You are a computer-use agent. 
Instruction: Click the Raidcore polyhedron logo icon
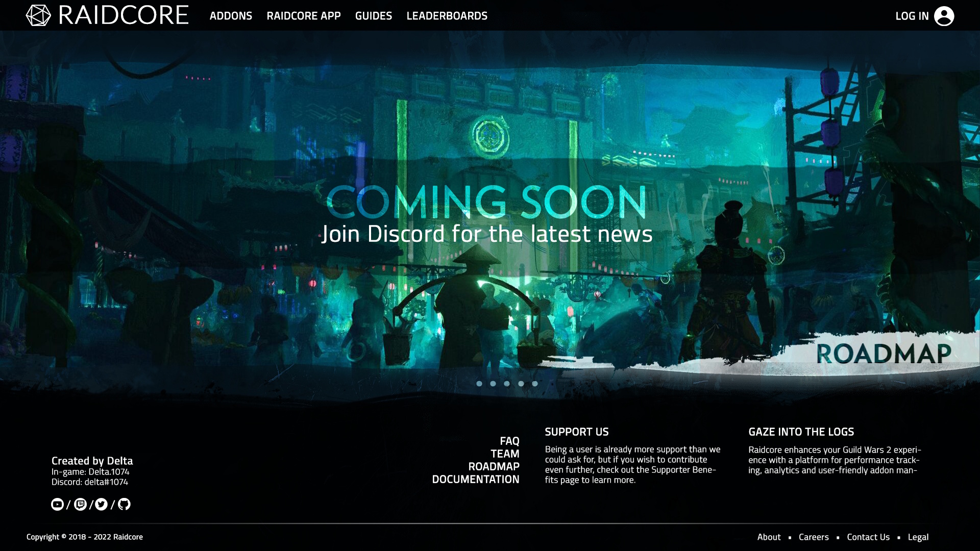(38, 15)
